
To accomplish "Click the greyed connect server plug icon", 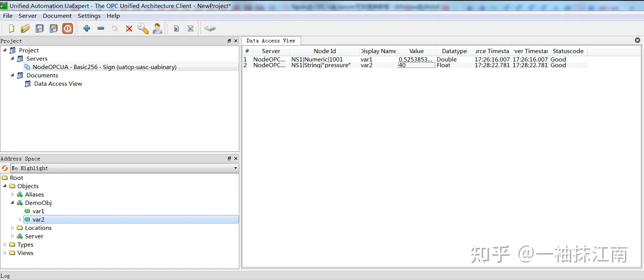I will tap(115, 29).
